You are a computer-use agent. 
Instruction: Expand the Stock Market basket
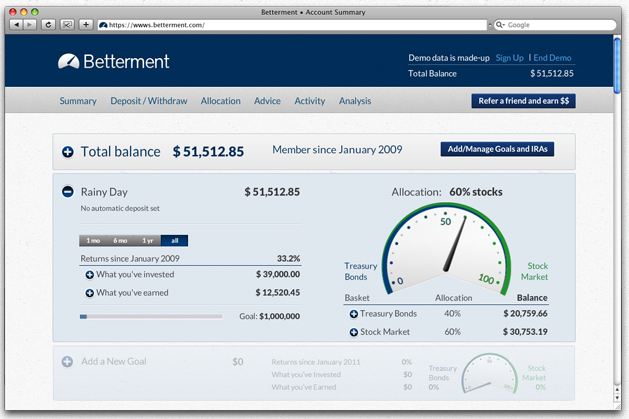[x=353, y=331]
